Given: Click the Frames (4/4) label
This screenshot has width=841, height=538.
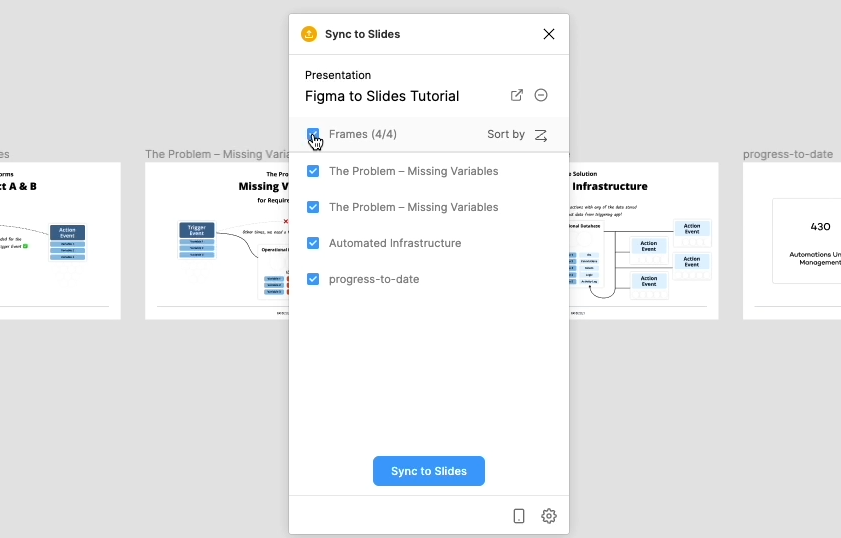Looking at the screenshot, I should click(363, 134).
